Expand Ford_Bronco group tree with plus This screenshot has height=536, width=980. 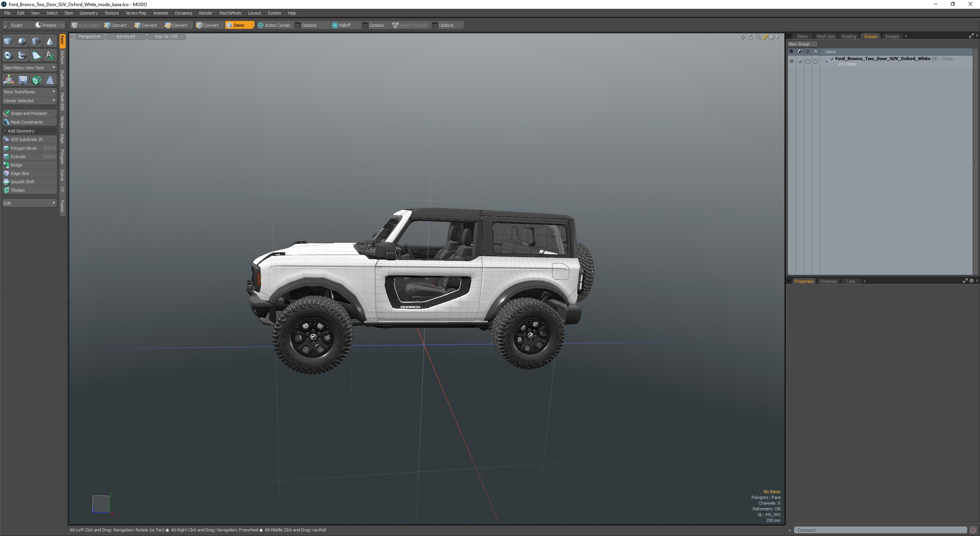pos(826,61)
